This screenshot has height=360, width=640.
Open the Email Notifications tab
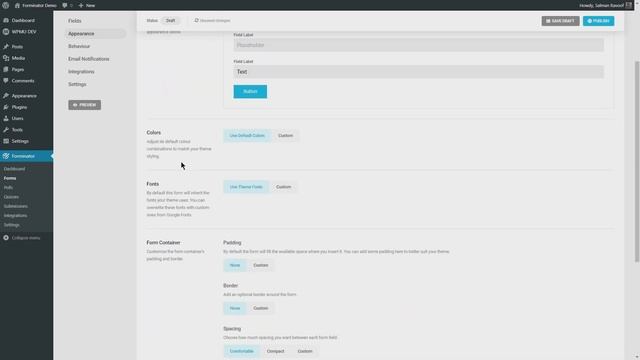(x=89, y=59)
